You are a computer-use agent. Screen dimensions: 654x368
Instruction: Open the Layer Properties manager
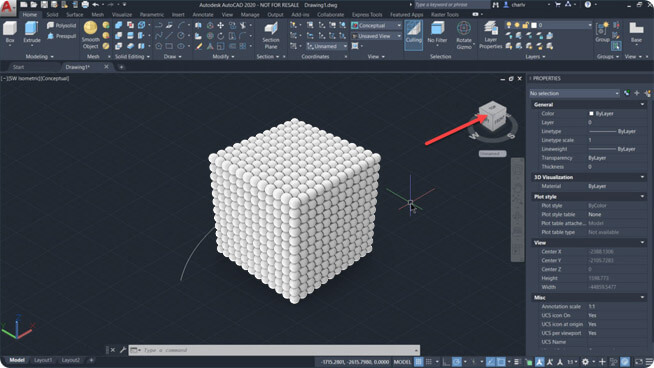[490, 35]
